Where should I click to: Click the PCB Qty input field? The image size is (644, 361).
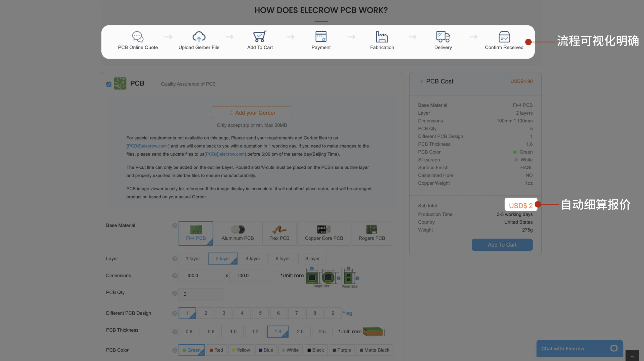tap(201, 294)
